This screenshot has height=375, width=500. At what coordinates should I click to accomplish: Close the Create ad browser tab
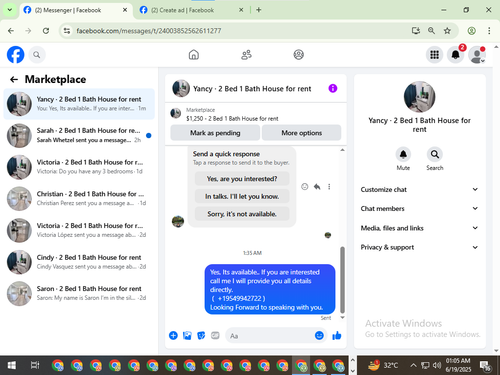point(241,10)
